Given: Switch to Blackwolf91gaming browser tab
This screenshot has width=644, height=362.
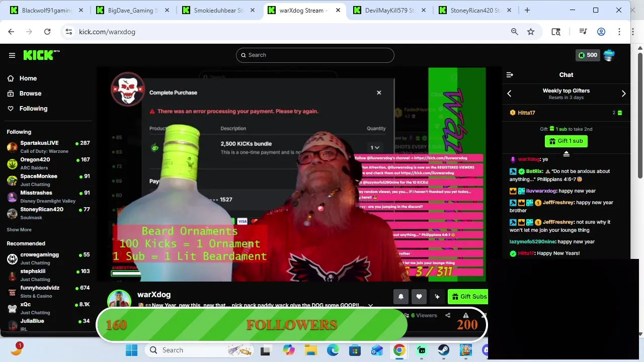Looking at the screenshot, I should (x=47, y=11).
